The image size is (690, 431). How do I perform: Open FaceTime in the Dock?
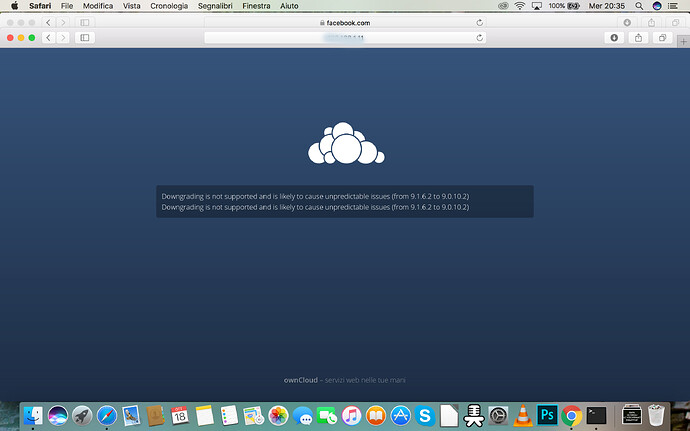(327, 415)
